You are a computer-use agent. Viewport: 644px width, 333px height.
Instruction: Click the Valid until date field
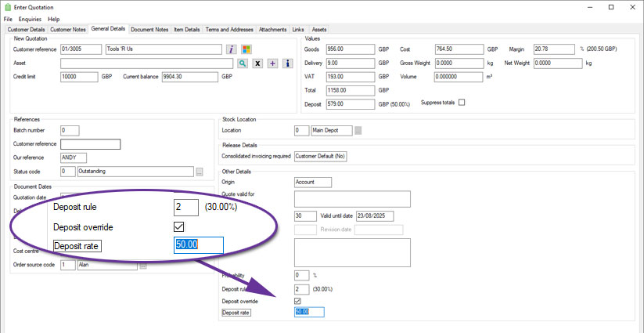pos(375,215)
